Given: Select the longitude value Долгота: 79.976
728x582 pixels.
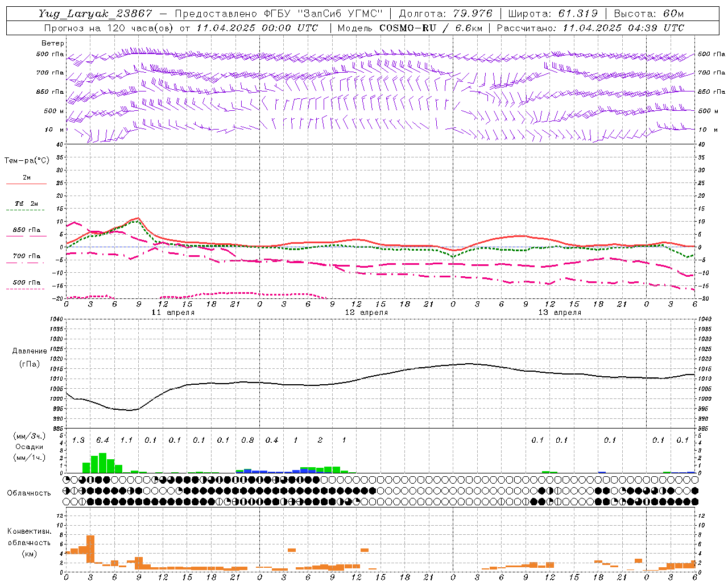Looking at the screenshot, I should [445, 14].
